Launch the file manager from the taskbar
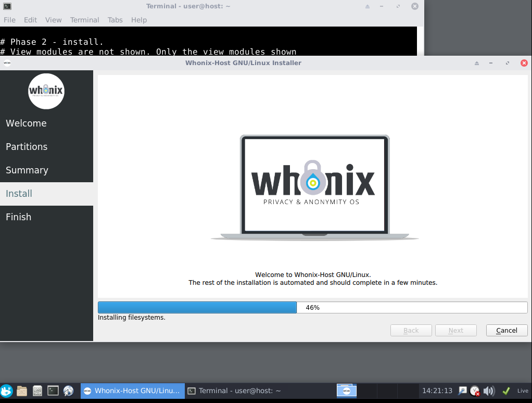 point(22,391)
